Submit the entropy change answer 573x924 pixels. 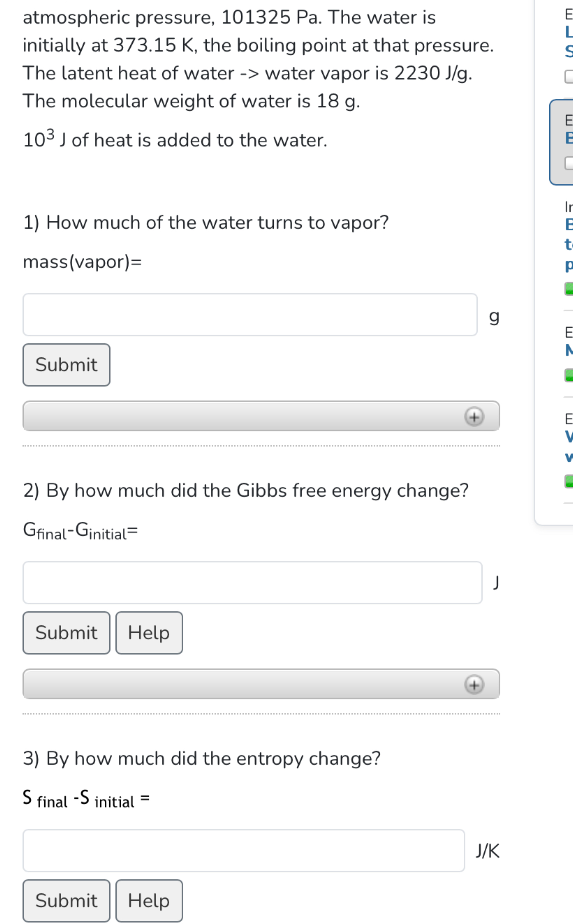point(66,901)
